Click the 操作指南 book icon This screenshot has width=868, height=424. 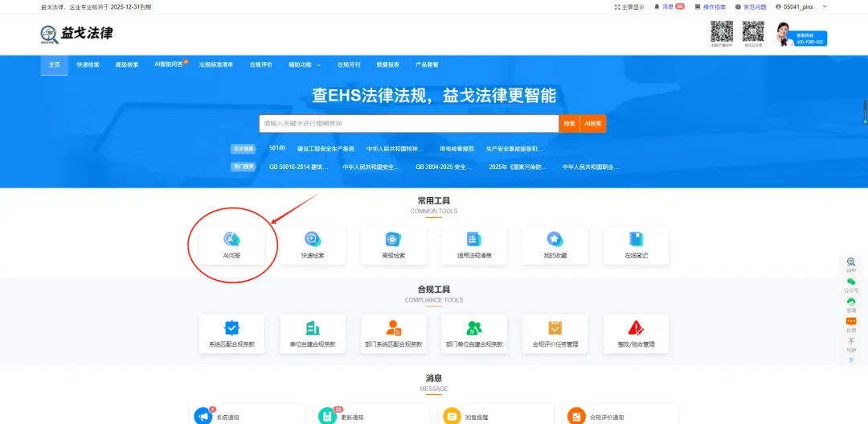pyautogui.click(x=698, y=7)
